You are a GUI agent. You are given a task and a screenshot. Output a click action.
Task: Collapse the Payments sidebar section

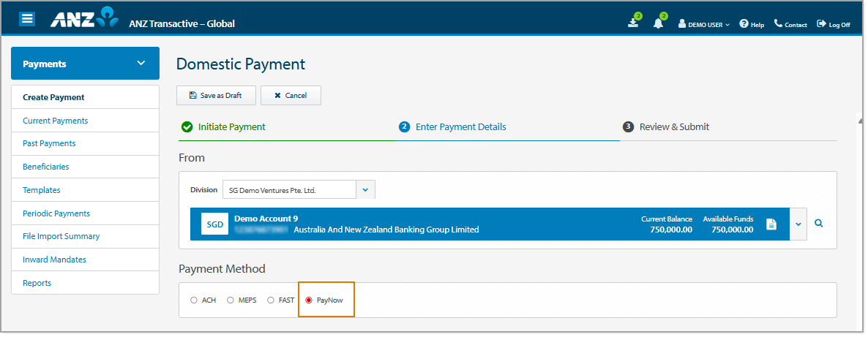tap(85, 64)
